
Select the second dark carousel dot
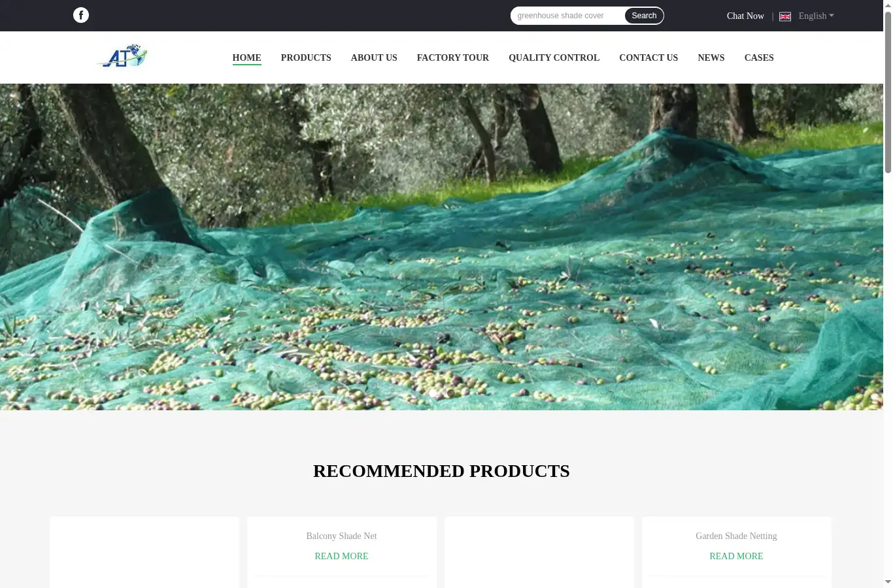(x=450, y=393)
